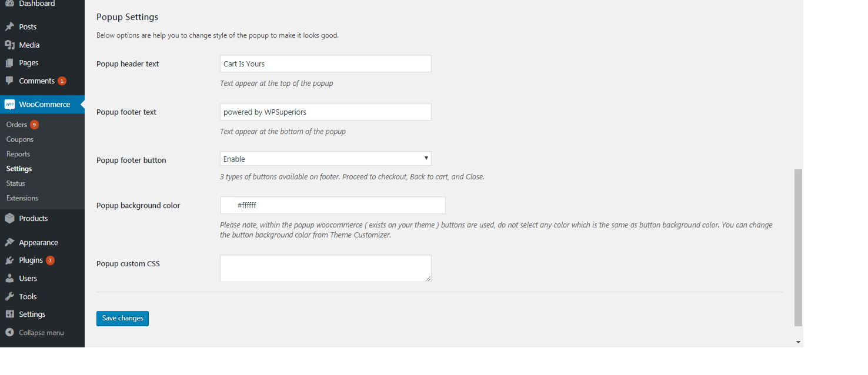The image size is (868, 375).
Task: Click the WooCommerce logo icon
Action: (x=9, y=105)
